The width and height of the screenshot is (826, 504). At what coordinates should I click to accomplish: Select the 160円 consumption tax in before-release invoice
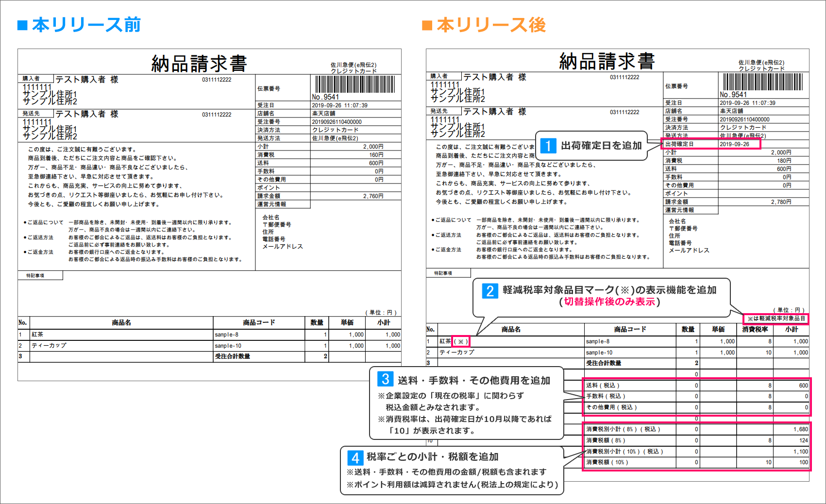pyautogui.click(x=376, y=155)
